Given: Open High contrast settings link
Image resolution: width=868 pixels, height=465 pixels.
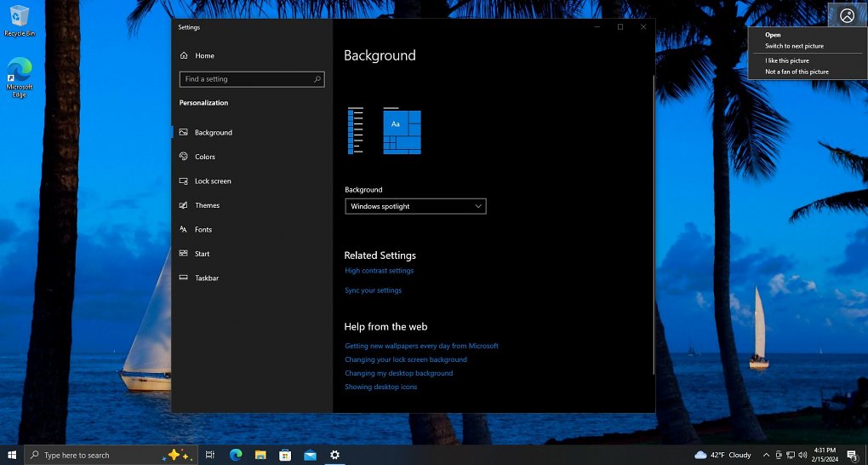Looking at the screenshot, I should point(380,271).
